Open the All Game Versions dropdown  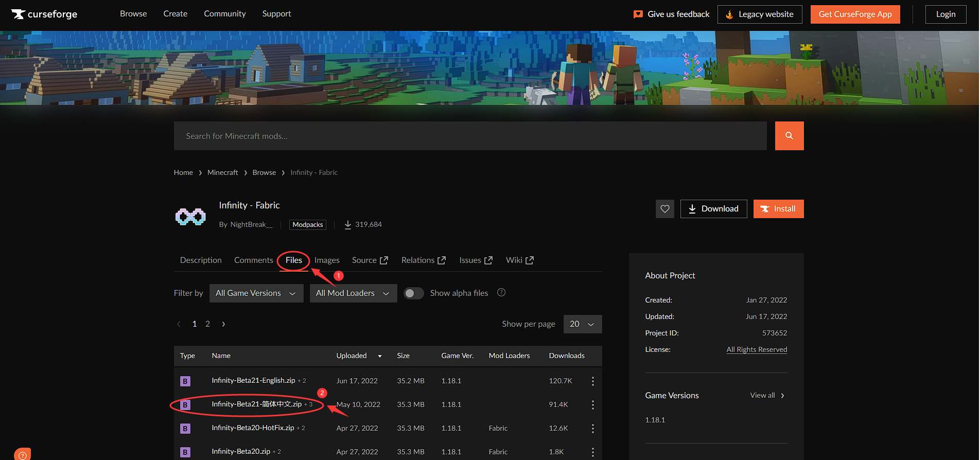256,293
